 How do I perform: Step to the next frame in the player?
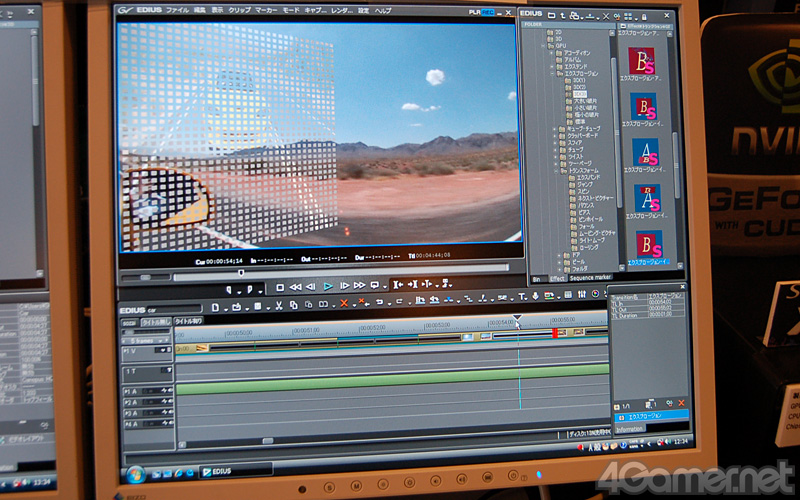coord(344,286)
